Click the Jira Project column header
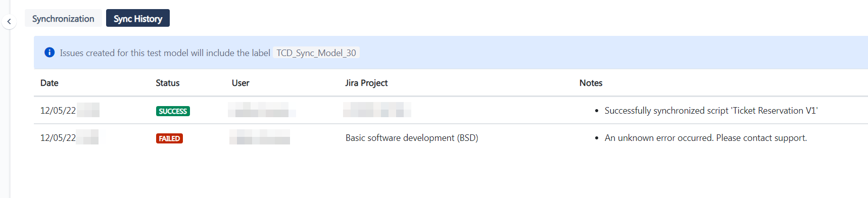This screenshot has height=198, width=868. (366, 83)
